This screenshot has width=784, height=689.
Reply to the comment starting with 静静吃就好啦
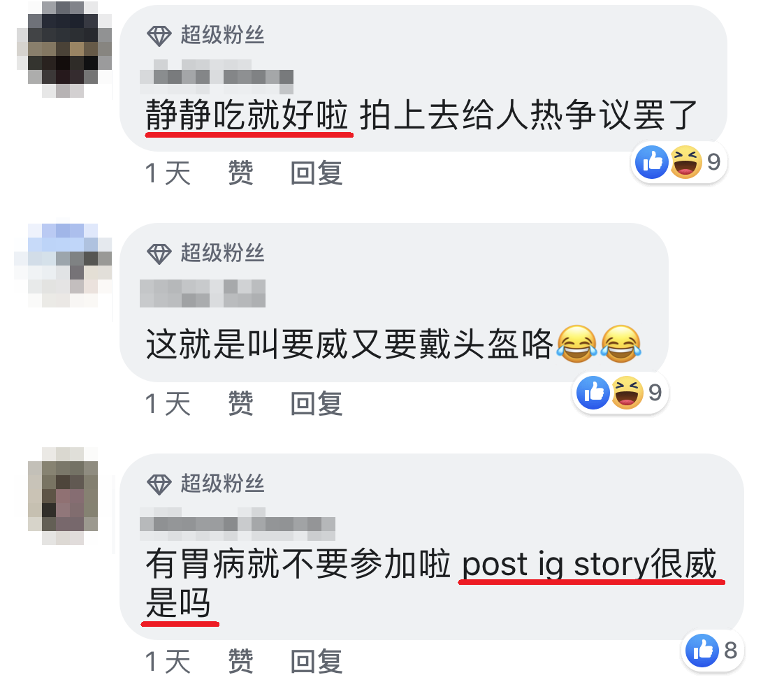[317, 173]
